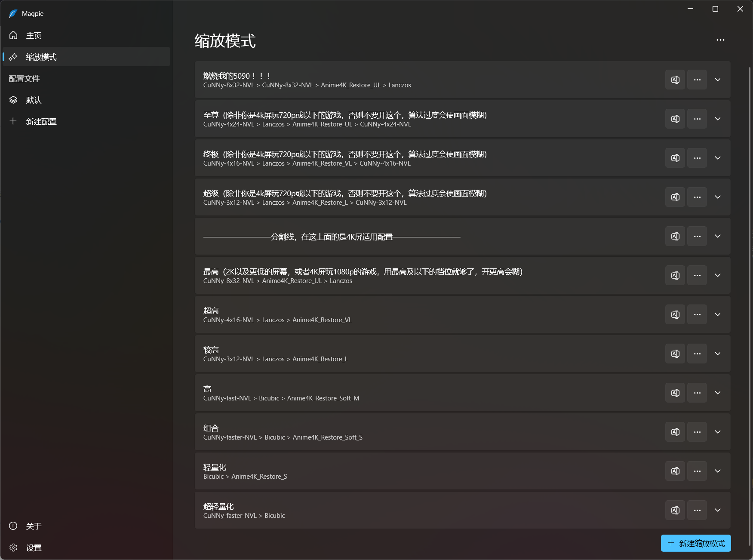Click rename icon for 最高 mode
This screenshot has height=560, width=753.
[675, 275]
